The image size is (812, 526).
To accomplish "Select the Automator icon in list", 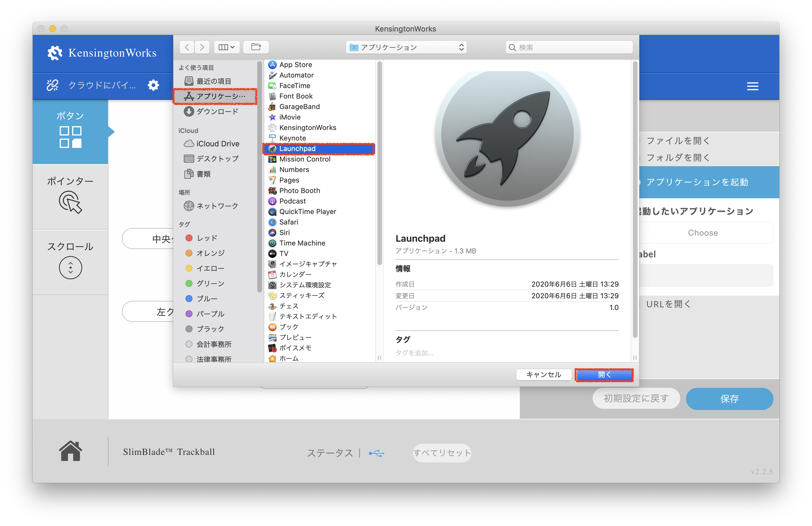I will tap(272, 76).
